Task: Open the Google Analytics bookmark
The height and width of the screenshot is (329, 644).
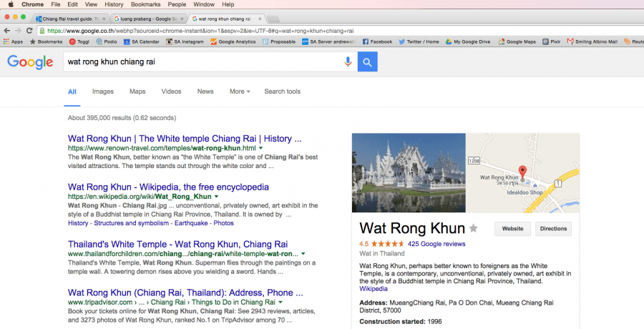Action: pos(233,41)
